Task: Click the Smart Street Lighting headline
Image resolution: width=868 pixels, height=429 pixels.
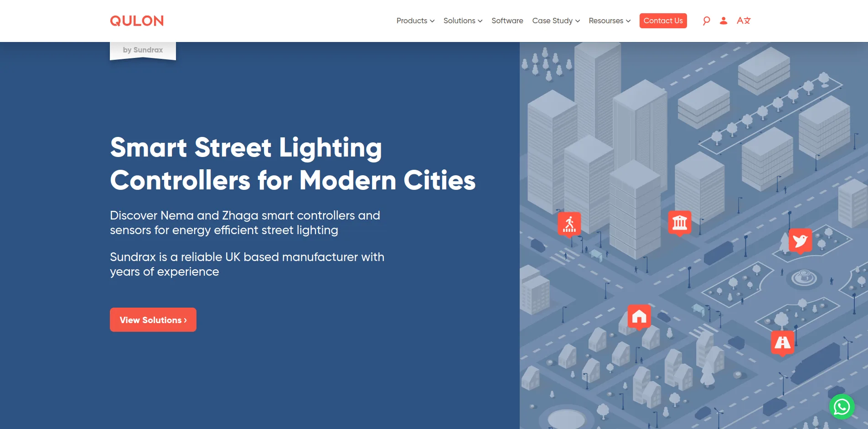Action: click(293, 164)
